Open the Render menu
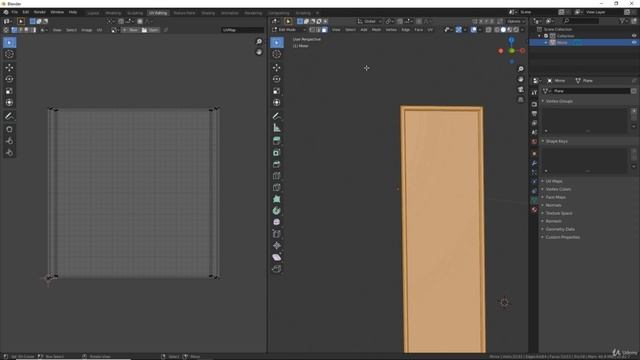 point(40,12)
